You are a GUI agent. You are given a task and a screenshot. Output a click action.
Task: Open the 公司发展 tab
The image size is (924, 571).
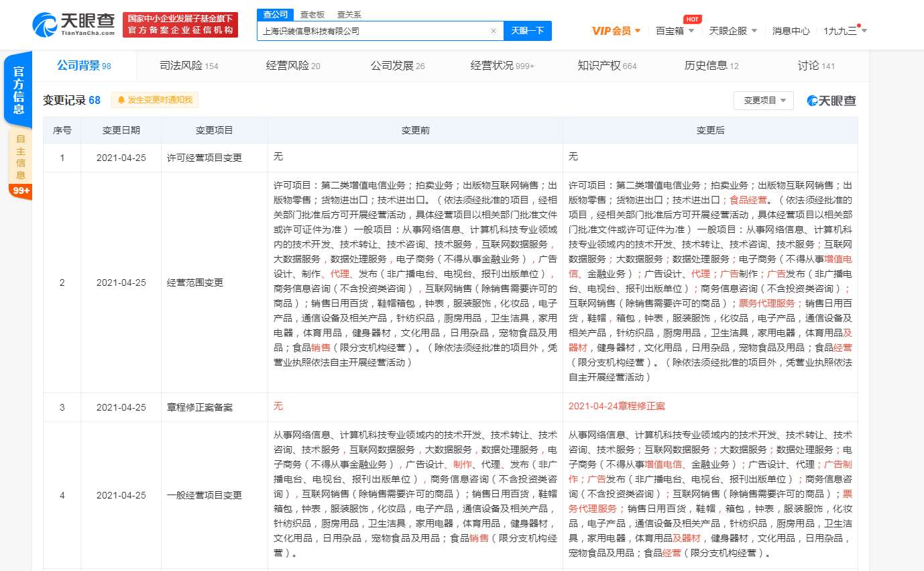(398, 66)
